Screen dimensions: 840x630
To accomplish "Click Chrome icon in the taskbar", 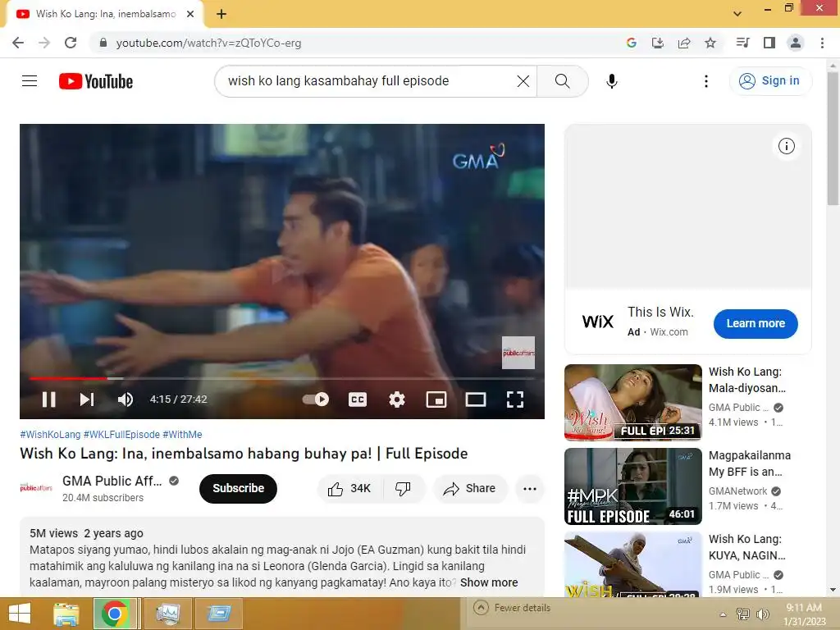I will coord(114,614).
